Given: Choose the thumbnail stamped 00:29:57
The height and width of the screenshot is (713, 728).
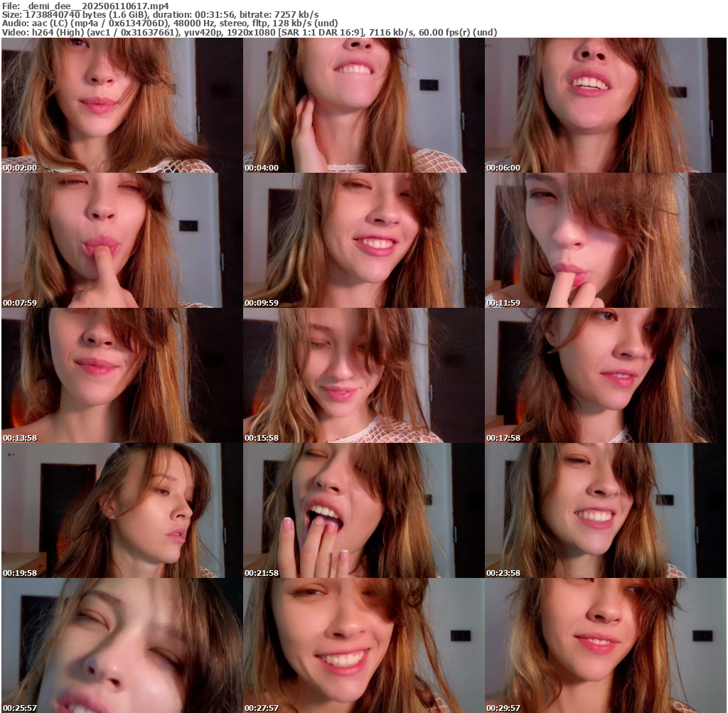Looking at the screenshot, I should pyautogui.click(x=606, y=645).
